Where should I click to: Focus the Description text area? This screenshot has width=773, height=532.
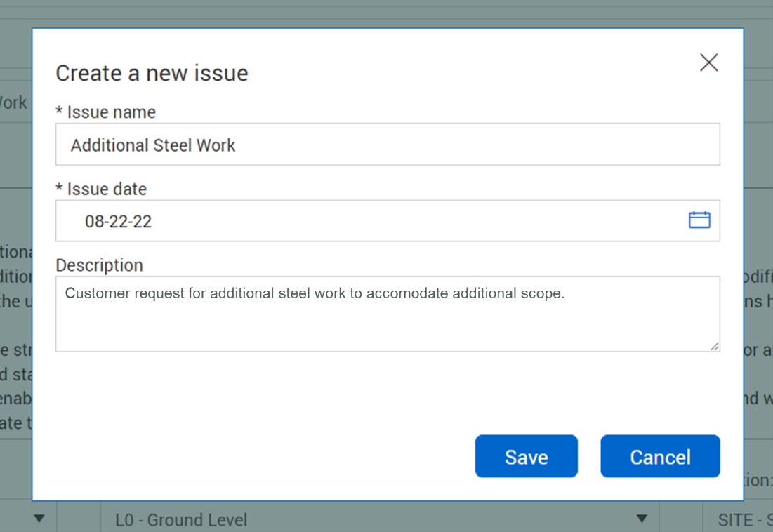(x=386, y=312)
